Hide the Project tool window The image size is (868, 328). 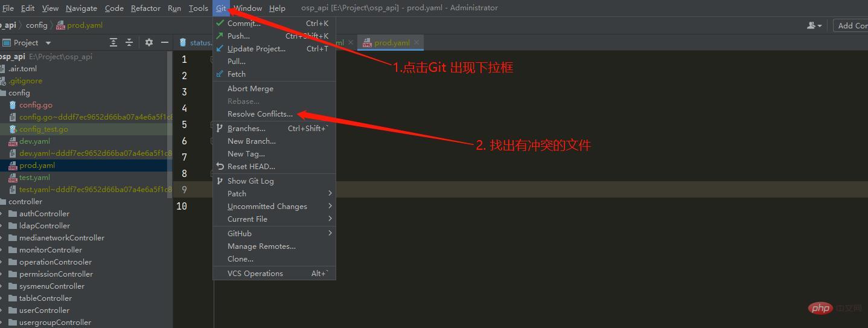(164, 42)
